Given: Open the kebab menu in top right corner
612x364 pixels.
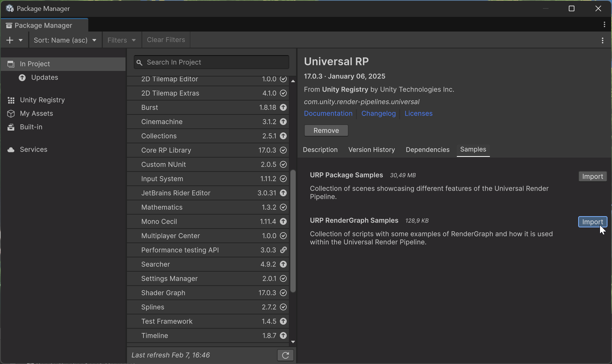Looking at the screenshot, I should [604, 24].
